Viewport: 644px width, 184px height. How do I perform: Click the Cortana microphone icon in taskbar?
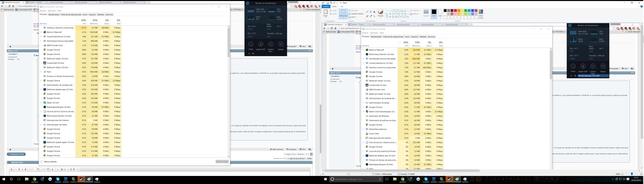pos(380,179)
